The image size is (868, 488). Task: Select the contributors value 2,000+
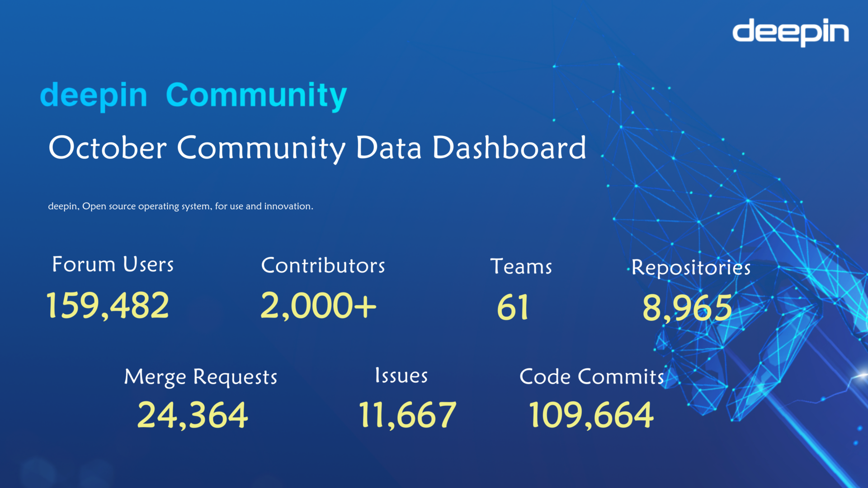318,306
